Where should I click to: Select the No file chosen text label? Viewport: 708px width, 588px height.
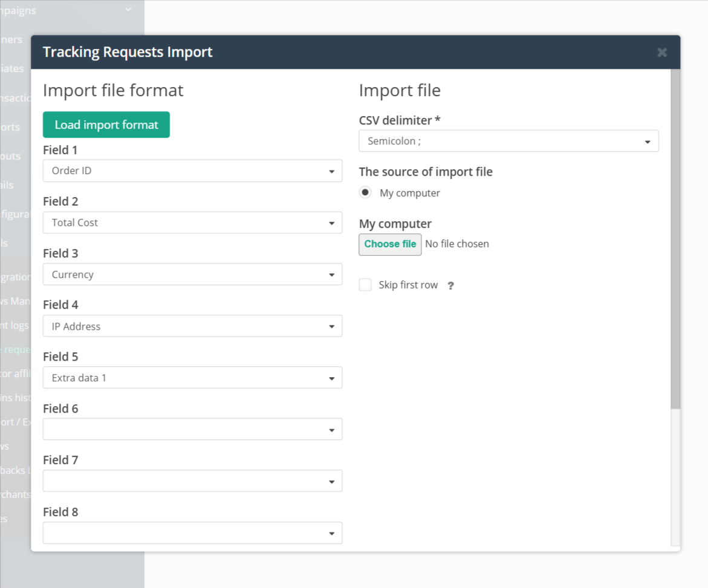456,244
